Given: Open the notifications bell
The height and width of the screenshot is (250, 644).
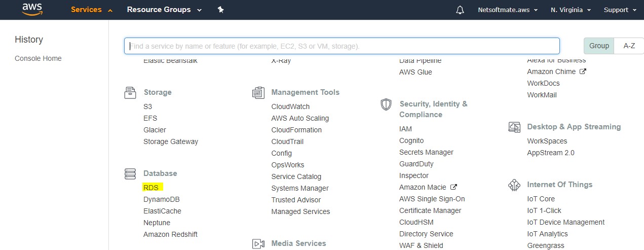Looking at the screenshot, I should point(460,10).
